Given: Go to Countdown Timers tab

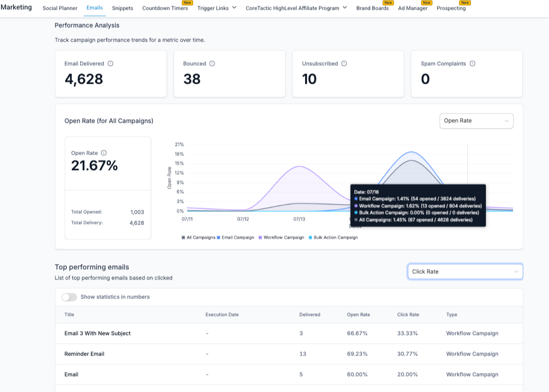Looking at the screenshot, I should 165,8.
